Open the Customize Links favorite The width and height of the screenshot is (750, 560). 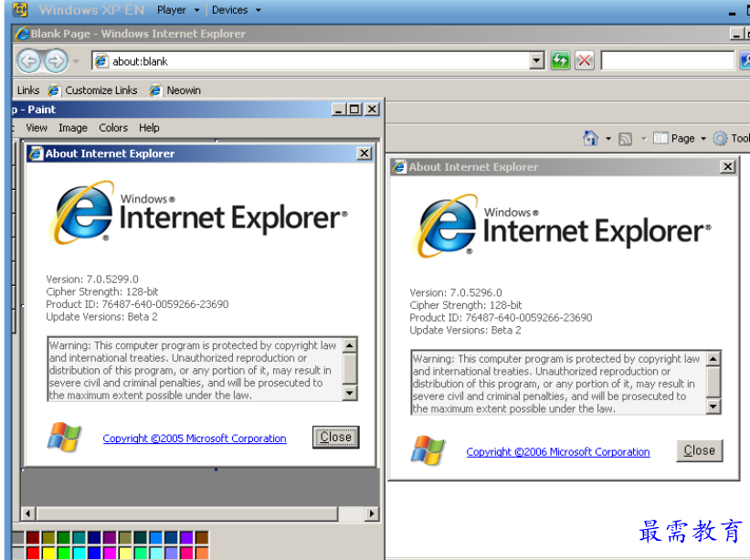(93, 90)
